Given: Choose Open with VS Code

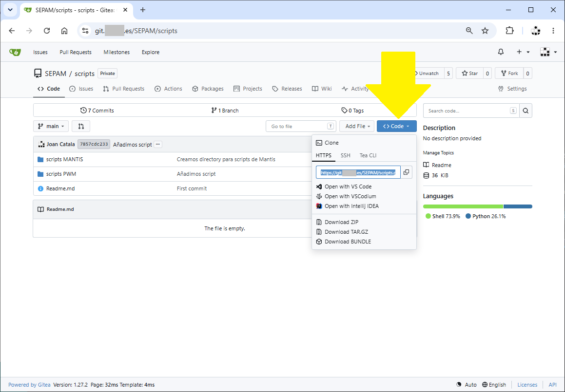Looking at the screenshot, I should 364,187.
